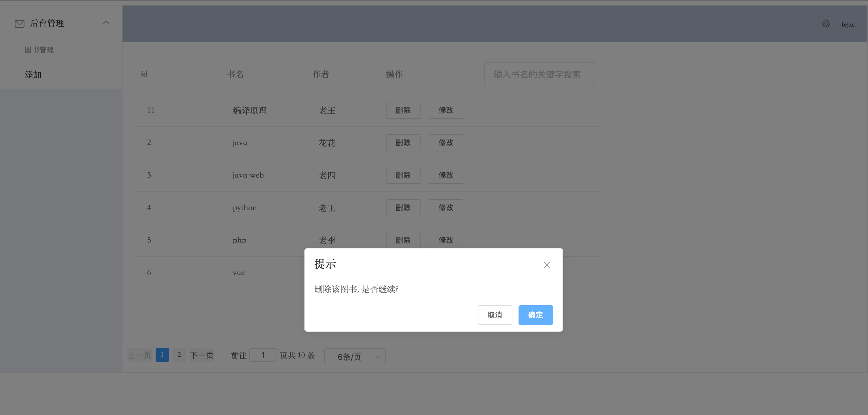Click 修改 for the python row
868x415 pixels.
(445, 208)
